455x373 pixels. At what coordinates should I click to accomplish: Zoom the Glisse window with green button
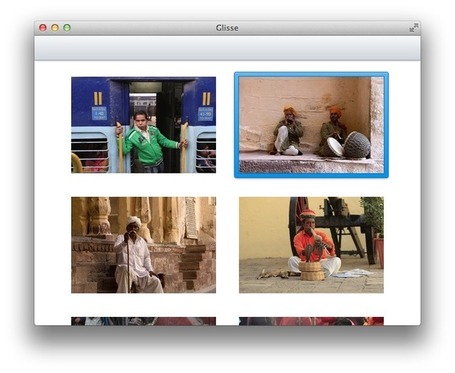[x=67, y=28]
